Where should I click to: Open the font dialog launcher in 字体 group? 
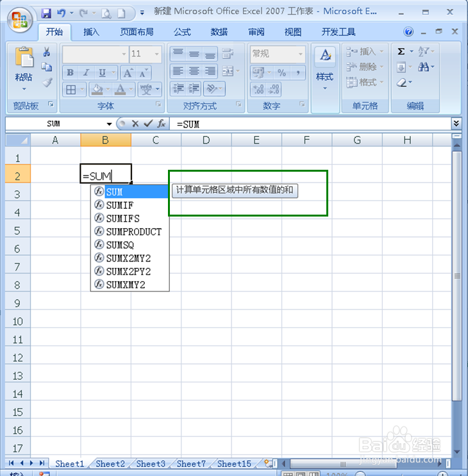pyautogui.click(x=158, y=104)
